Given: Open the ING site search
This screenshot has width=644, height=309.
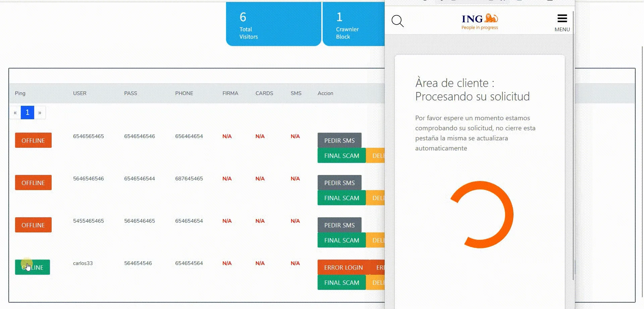Looking at the screenshot, I should coord(398,21).
